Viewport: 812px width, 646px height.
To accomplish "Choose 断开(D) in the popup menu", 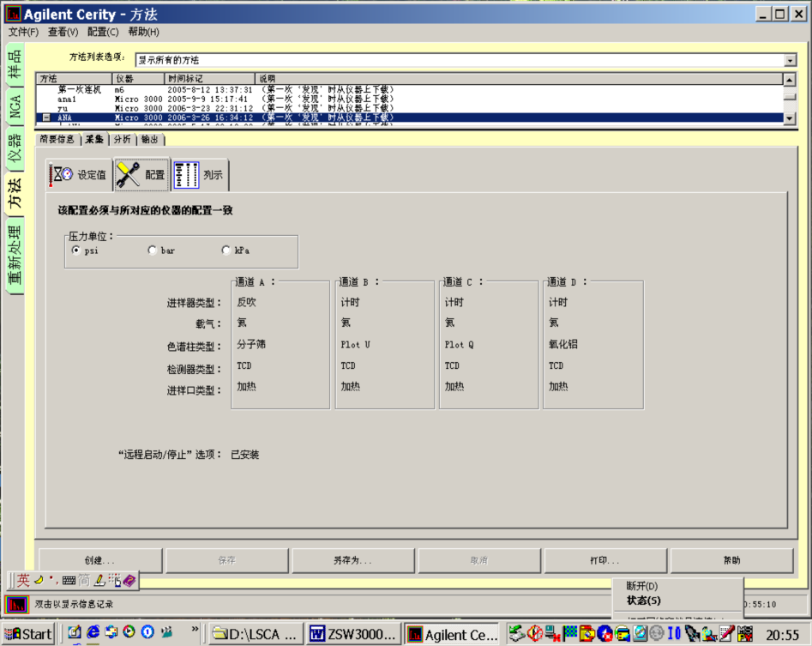I will tap(642, 586).
